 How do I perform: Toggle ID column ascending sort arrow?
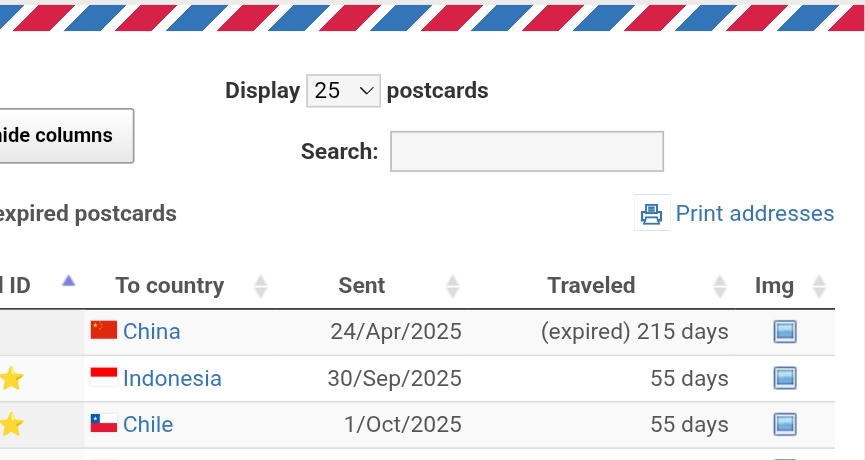(68, 281)
